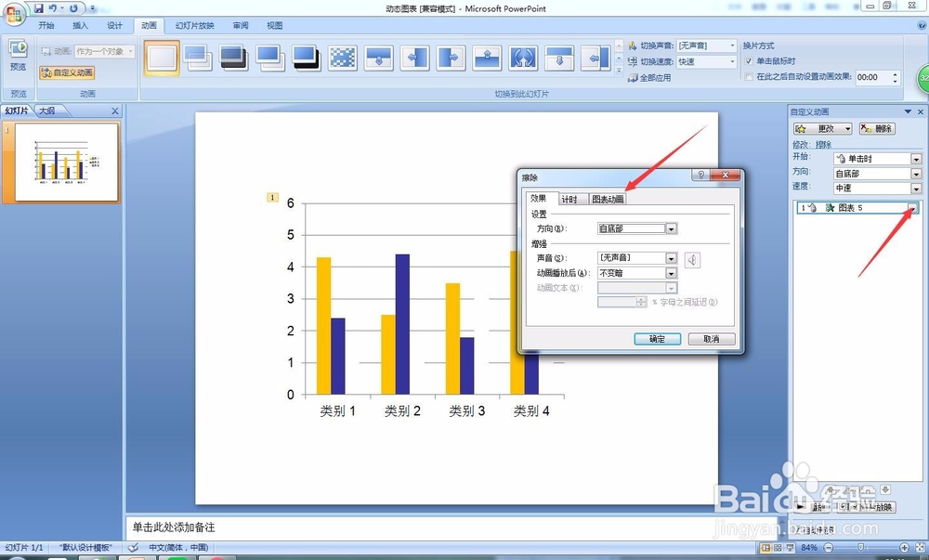Move animation down with reorder arrow

885,489
